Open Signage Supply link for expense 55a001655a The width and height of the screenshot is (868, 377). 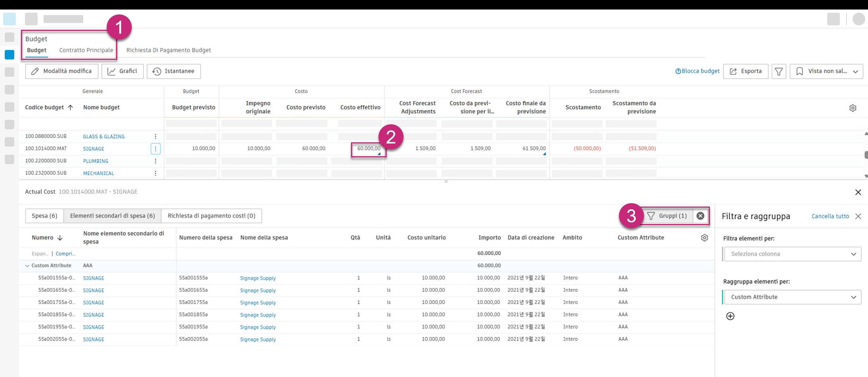258,291
